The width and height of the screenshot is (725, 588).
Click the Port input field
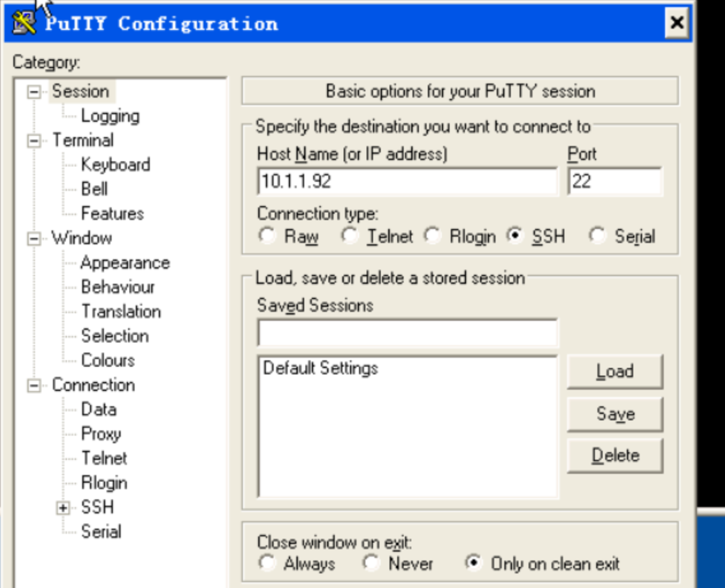coord(615,181)
